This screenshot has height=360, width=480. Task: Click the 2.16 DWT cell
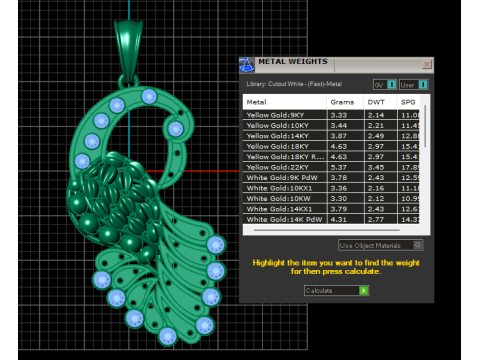click(x=380, y=188)
